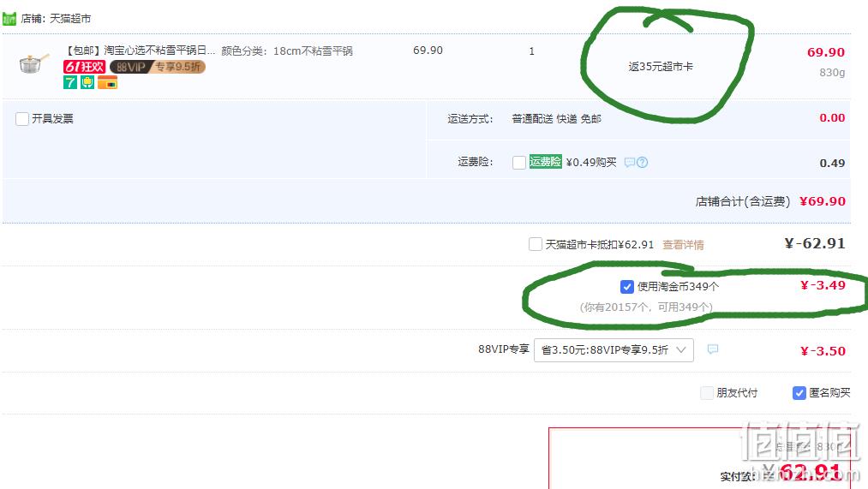Click the ¥-3.49 coin discount amount
This screenshot has width=868, height=489.
point(823,285)
